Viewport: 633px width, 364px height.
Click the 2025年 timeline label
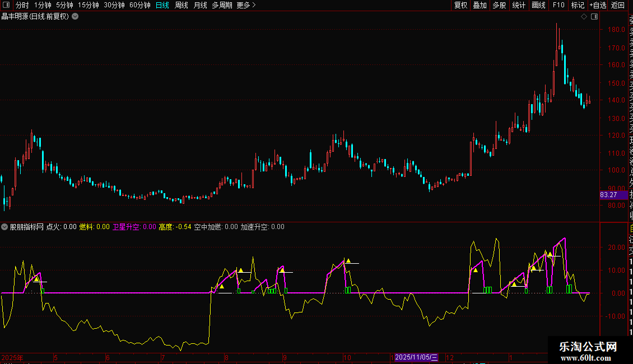(x=12, y=358)
